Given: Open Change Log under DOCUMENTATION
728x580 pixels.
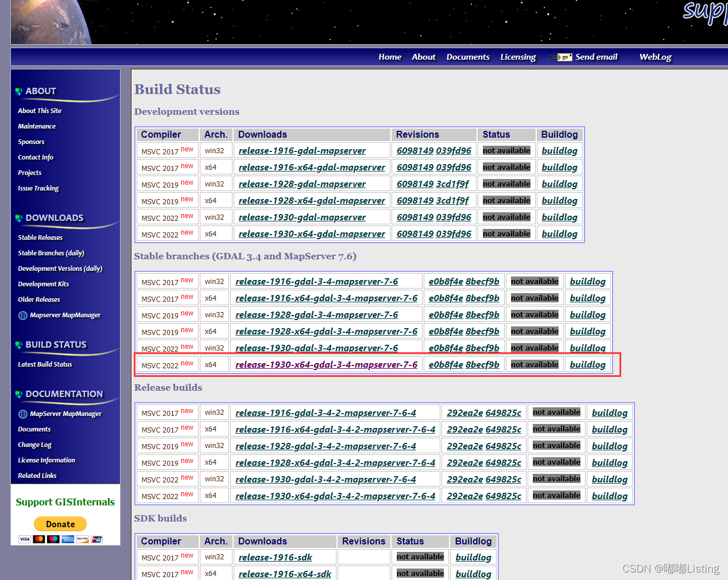Looking at the screenshot, I should pos(36,444).
